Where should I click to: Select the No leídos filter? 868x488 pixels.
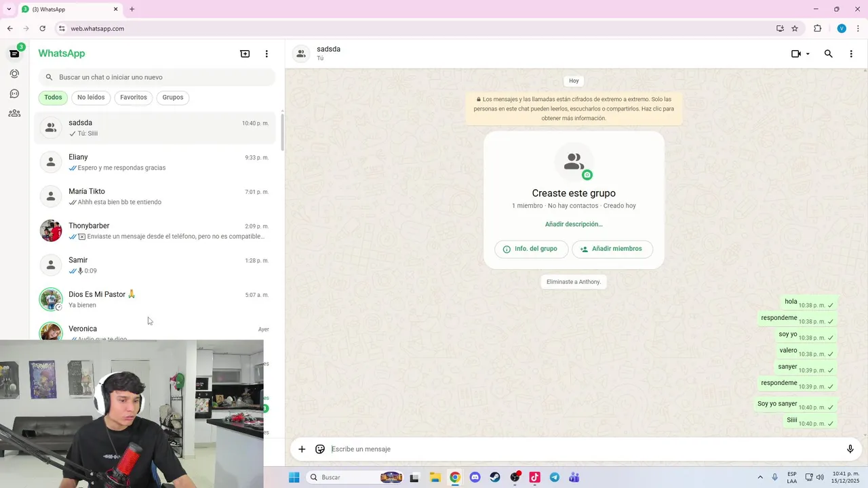click(91, 98)
